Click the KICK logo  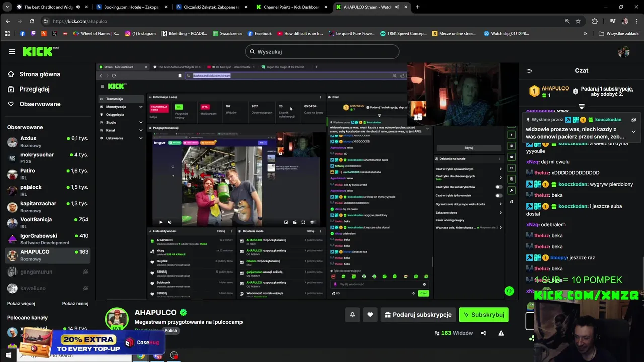(40, 51)
